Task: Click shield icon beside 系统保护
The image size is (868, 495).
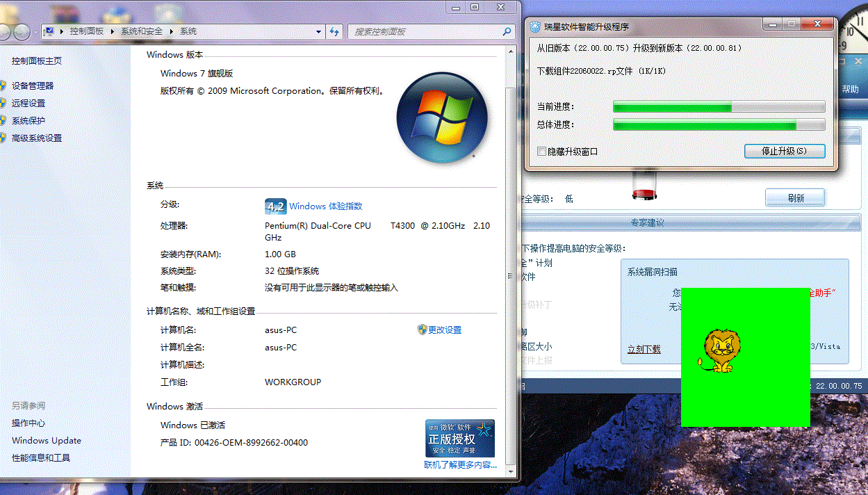Action: click(x=3, y=120)
